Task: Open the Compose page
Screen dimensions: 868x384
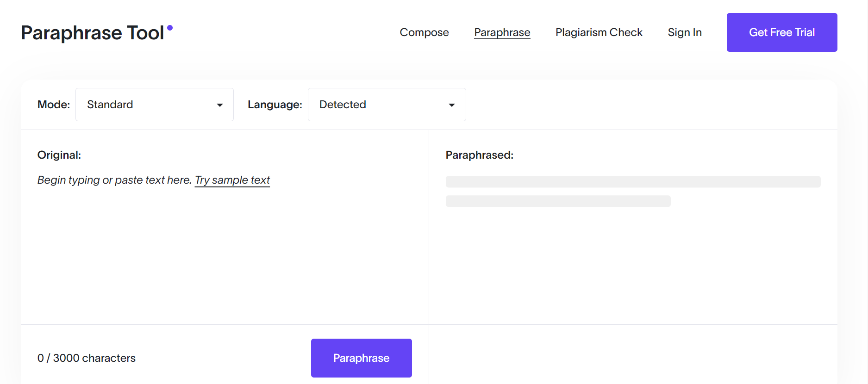Action: (x=424, y=32)
